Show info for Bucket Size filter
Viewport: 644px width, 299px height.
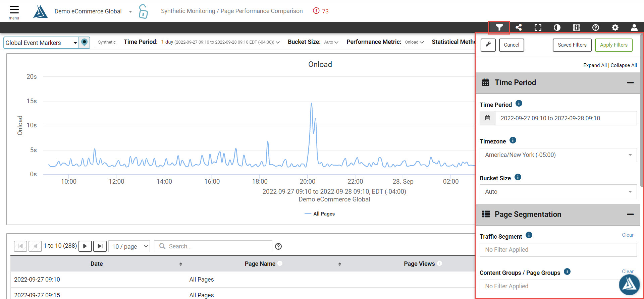[x=518, y=177]
